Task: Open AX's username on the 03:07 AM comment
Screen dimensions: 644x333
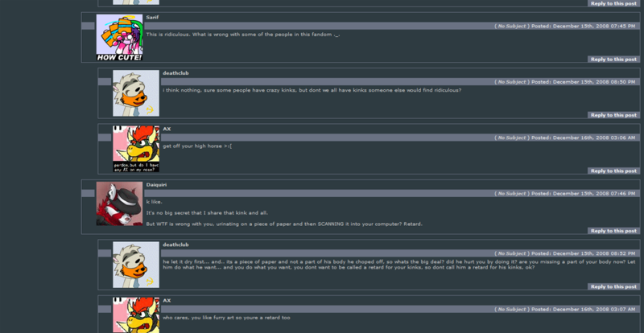Action: coord(167,301)
